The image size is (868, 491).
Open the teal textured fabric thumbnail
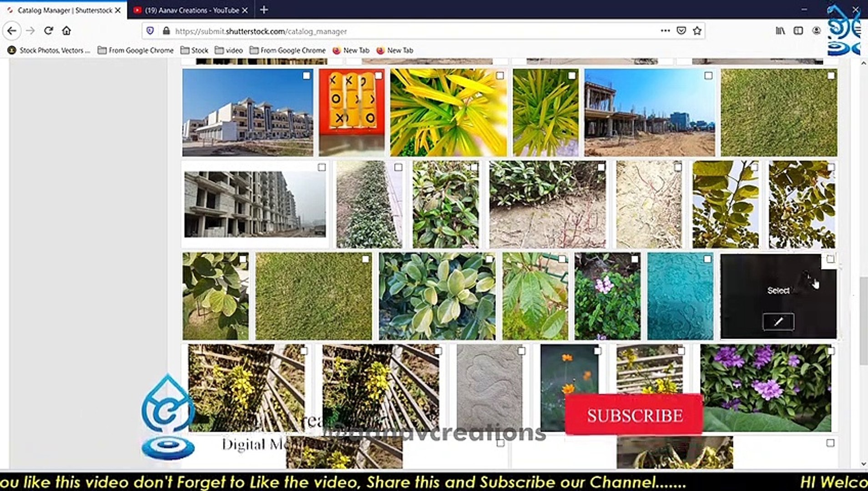680,296
